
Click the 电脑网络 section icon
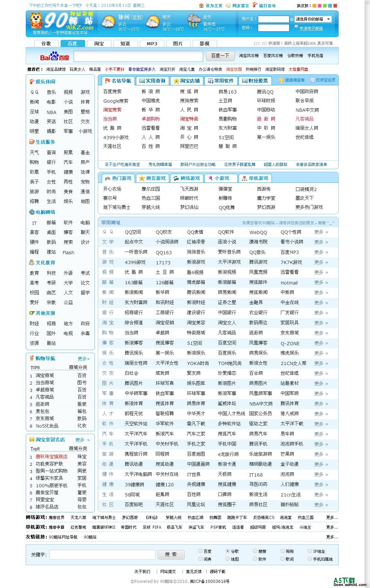point(32,212)
